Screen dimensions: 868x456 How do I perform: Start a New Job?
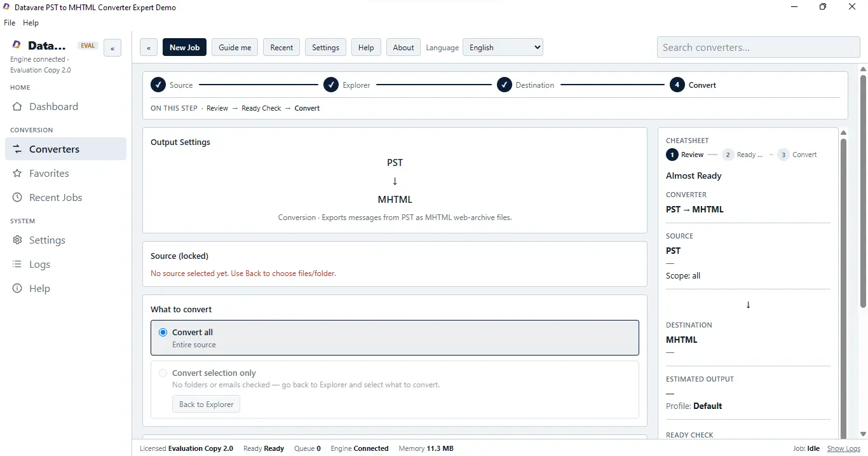pos(184,48)
